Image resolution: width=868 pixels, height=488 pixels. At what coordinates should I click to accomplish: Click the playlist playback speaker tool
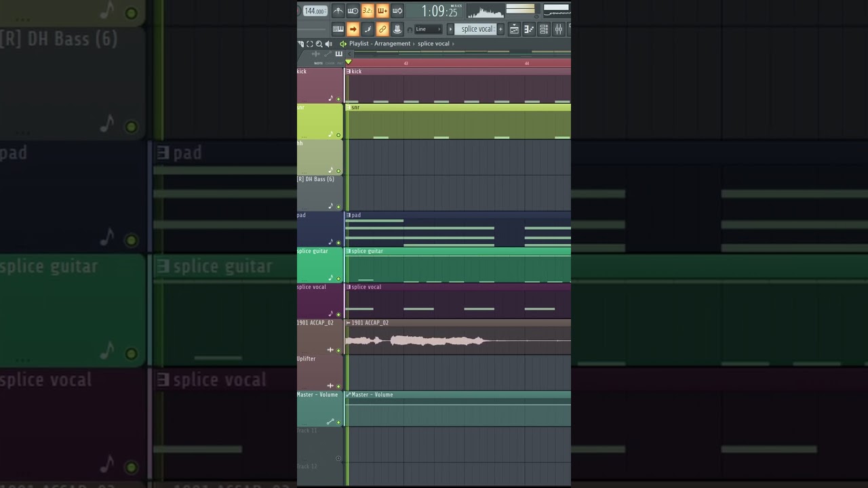click(x=329, y=44)
